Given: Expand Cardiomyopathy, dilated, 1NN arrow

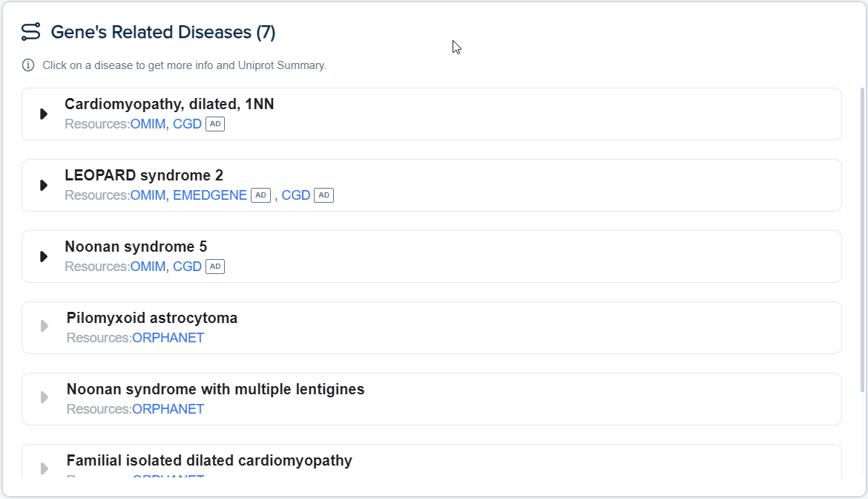Looking at the screenshot, I should [x=44, y=114].
